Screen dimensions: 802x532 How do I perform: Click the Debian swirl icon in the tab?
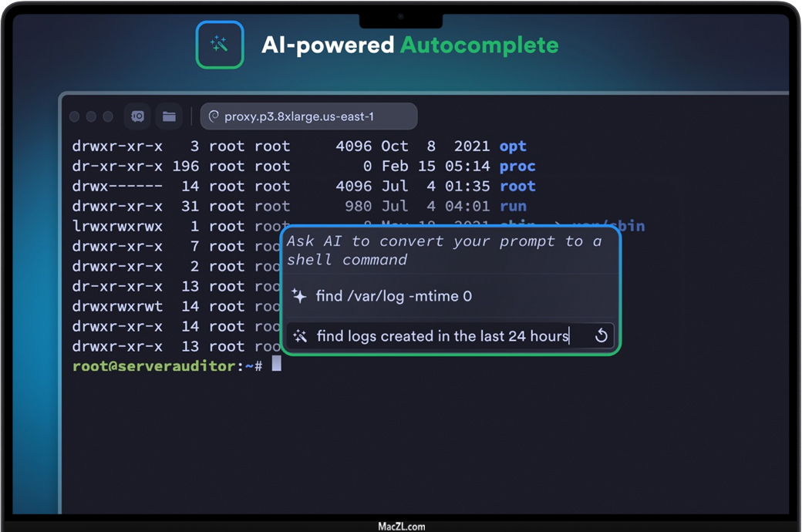click(214, 116)
